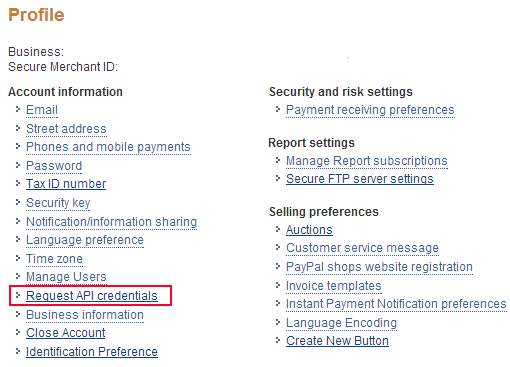510x367 pixels.
Task: Click the arrow bullet beside Invoice templates
Action: (x=278, y=285)
